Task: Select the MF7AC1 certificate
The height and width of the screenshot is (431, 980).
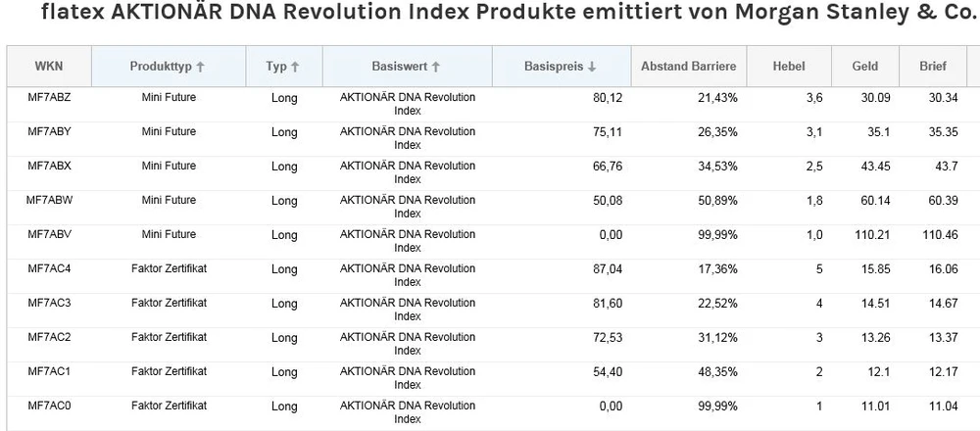Action: click(x=49, y=371)
